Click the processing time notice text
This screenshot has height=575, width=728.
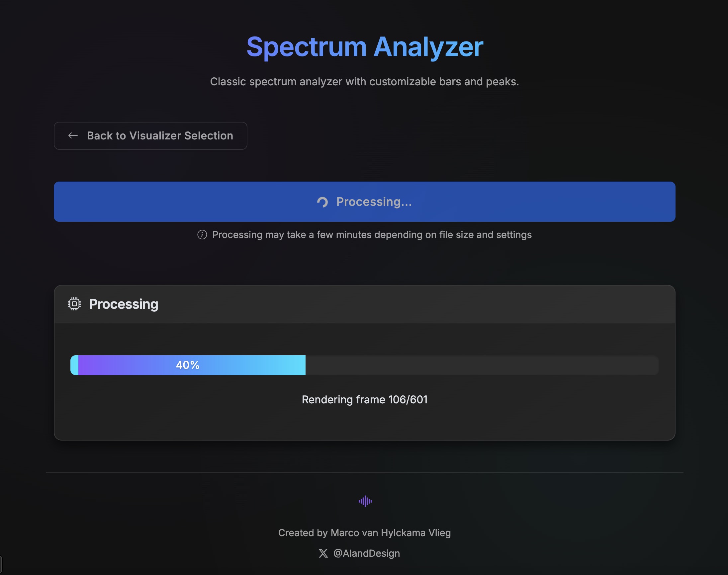tap(372, 235)
